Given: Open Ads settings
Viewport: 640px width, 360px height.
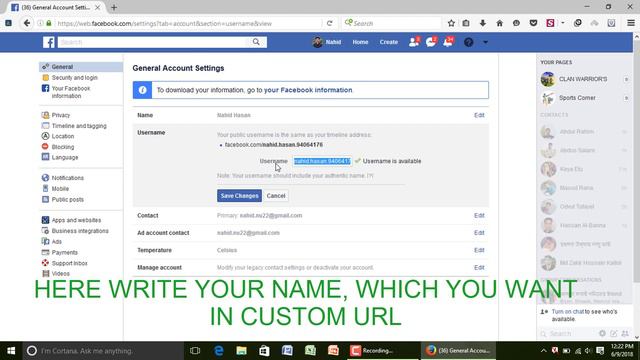Looking at the screenshot, I should [x=56, y=242].
